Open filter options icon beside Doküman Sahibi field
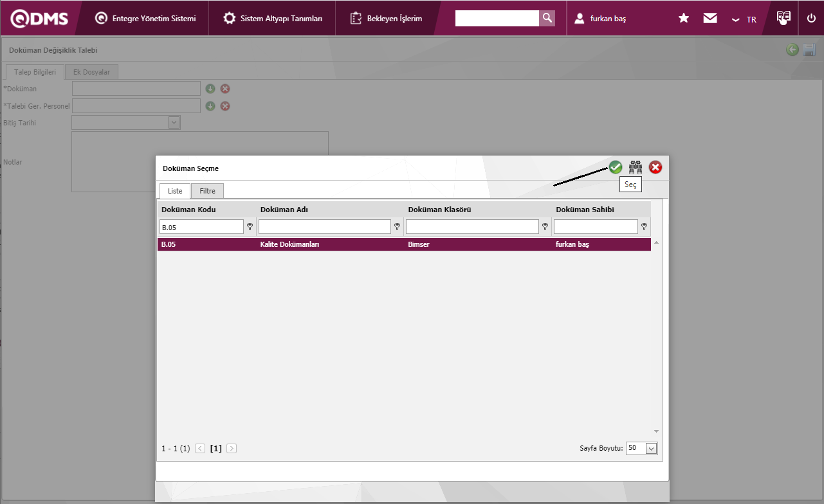824x504 pixels. coord(644,226)
